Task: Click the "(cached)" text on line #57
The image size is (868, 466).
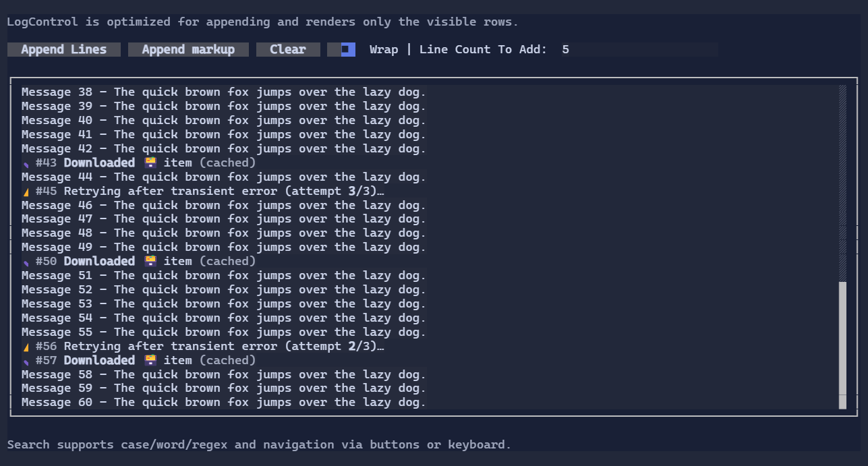Action: pos(227,360)
